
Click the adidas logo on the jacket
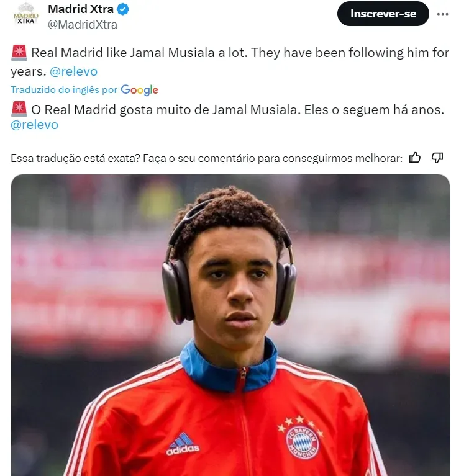pos(183,444)
